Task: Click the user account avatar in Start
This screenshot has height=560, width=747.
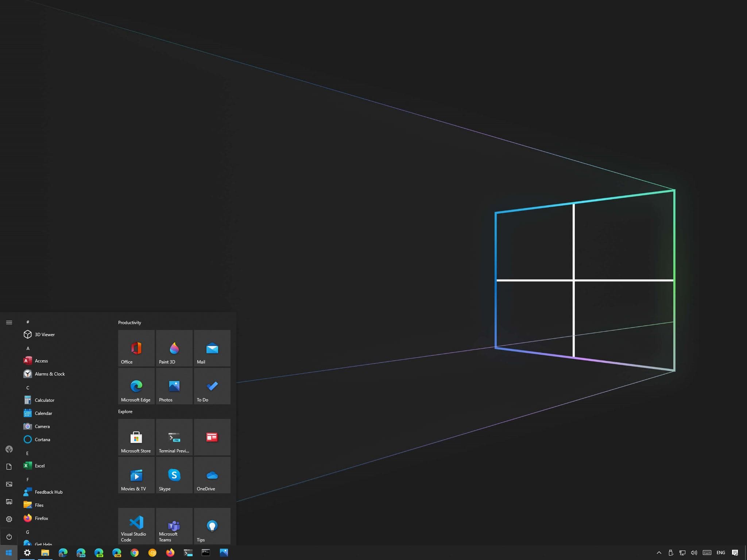Action: pyautogui.click(x=9, y=449)
